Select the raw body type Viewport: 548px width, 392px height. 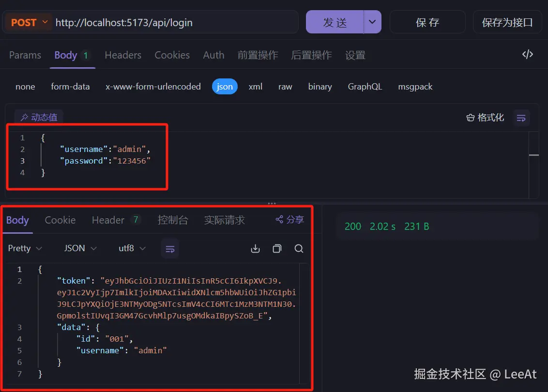285,87
